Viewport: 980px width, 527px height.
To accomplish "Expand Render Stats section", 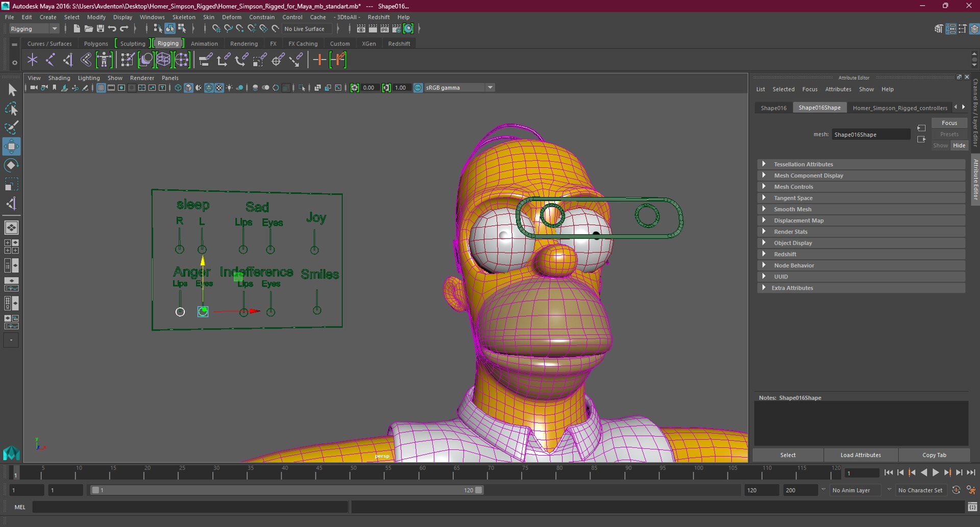I will (861, 232).
